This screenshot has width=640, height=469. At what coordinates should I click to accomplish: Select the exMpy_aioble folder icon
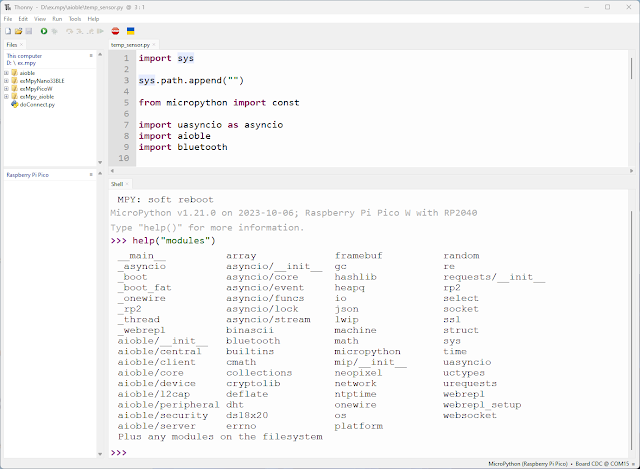(x=15, y=97)
